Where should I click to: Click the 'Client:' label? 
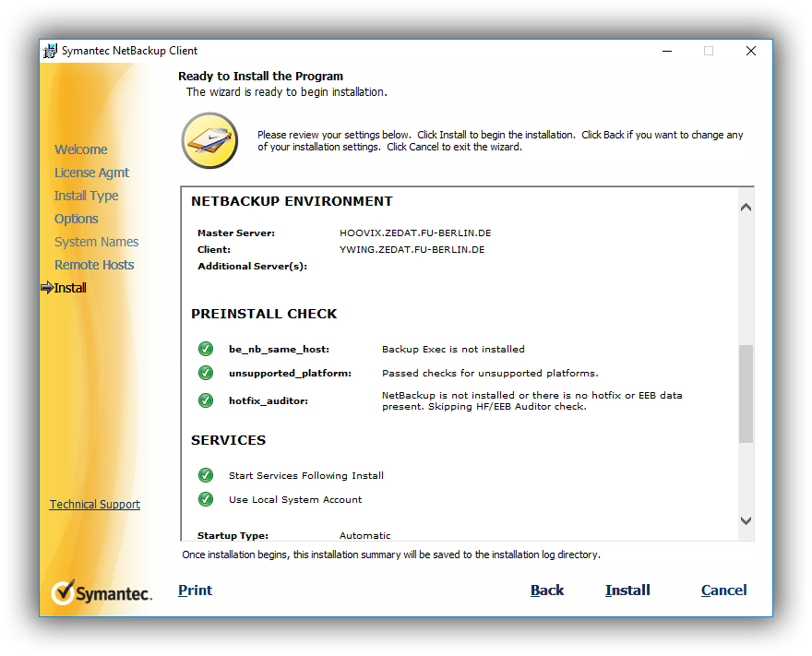point(214,249)
